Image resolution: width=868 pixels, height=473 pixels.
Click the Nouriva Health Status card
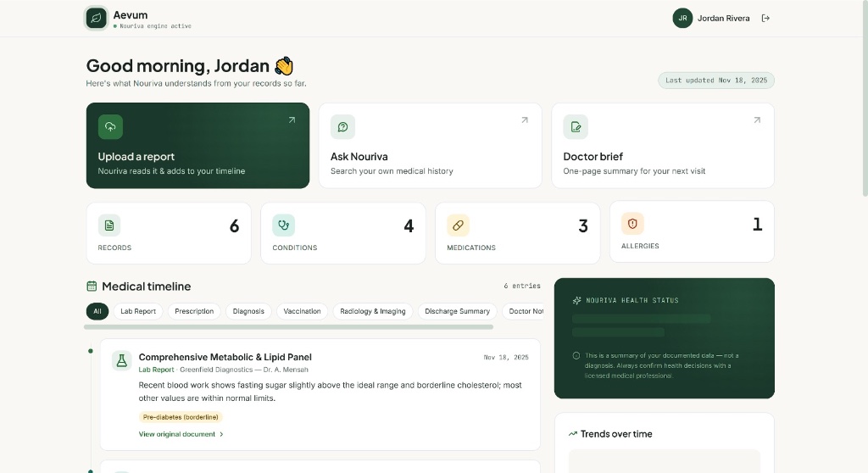(665, 338)
